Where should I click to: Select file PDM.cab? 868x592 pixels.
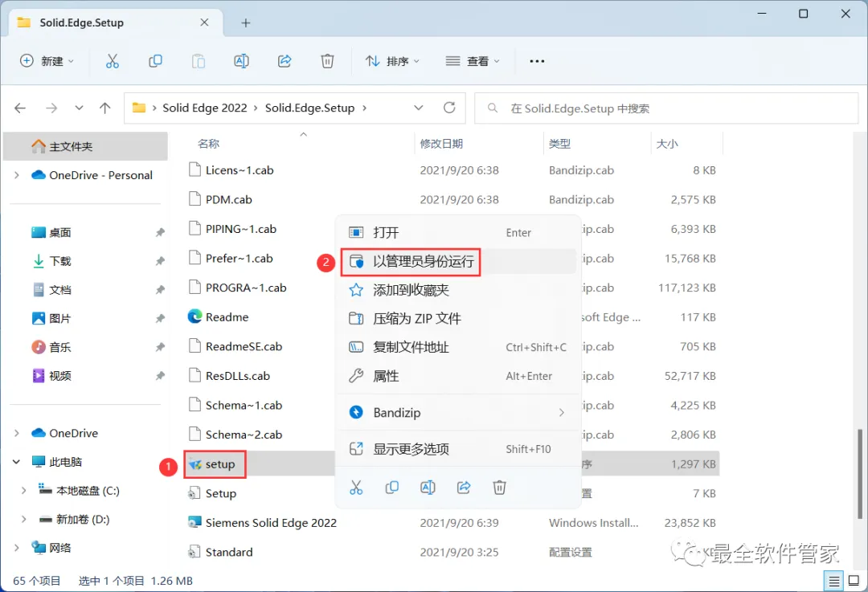(x=228, y=200)
